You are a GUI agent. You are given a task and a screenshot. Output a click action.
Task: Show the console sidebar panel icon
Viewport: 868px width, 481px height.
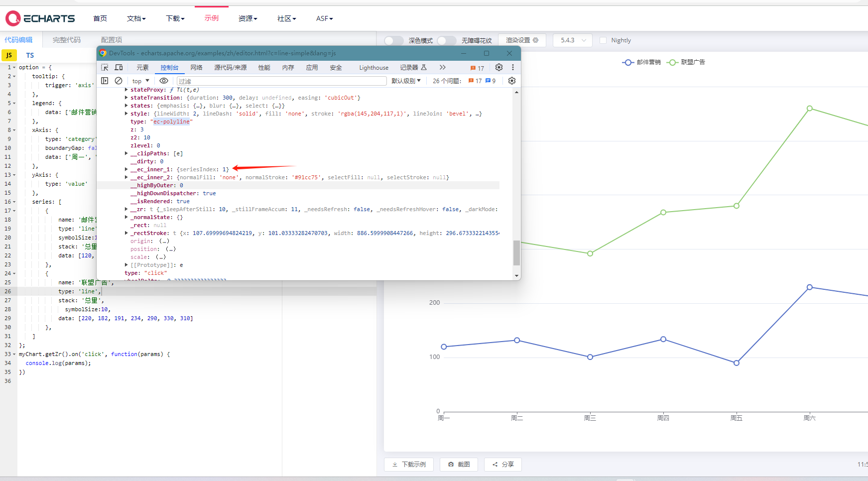(105, 81)
